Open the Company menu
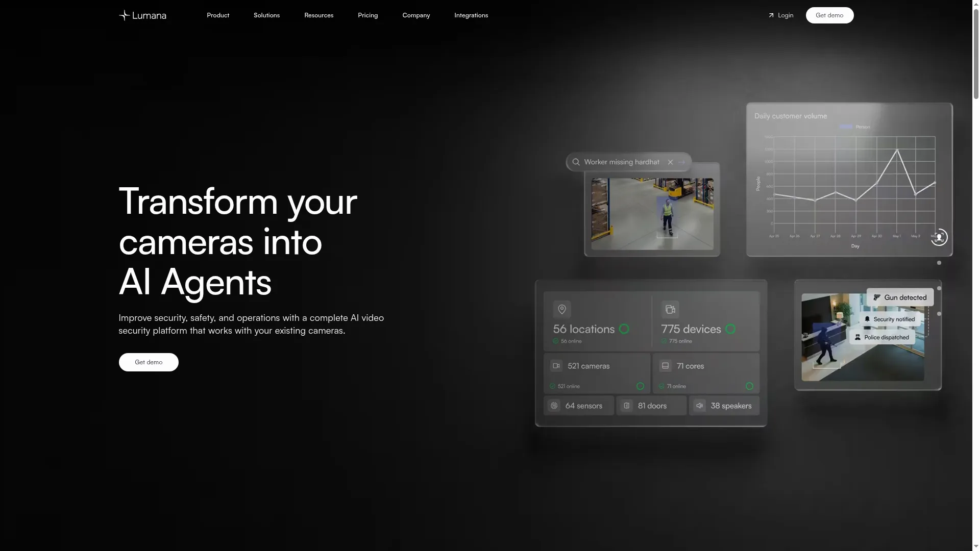Viewport: 980px width, 551px height. click(x=416, y=15)
